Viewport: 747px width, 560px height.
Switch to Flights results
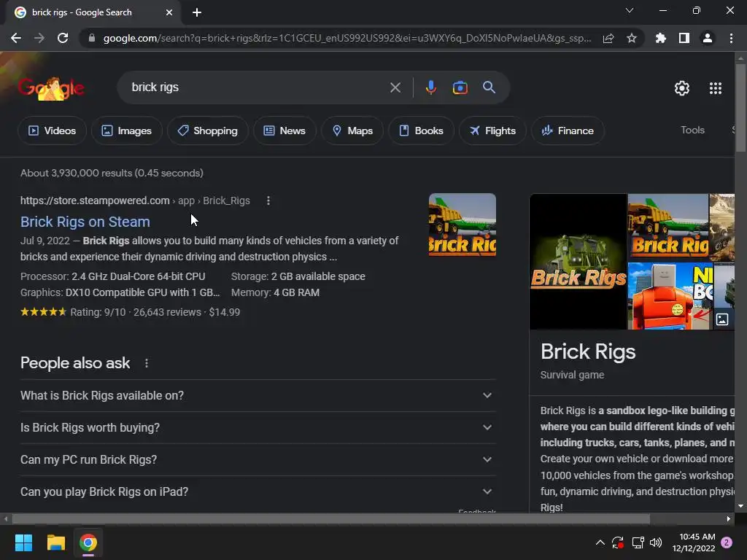click(x=492, y=131)
